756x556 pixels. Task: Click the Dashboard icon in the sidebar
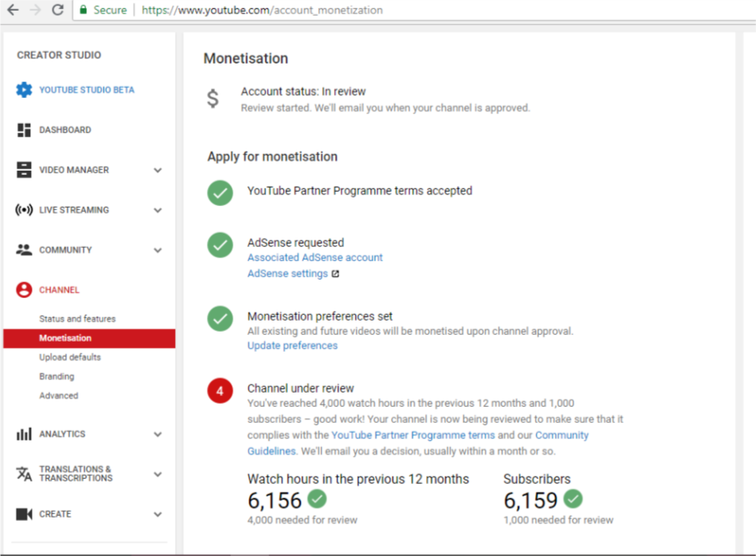[x=24, y=130]
